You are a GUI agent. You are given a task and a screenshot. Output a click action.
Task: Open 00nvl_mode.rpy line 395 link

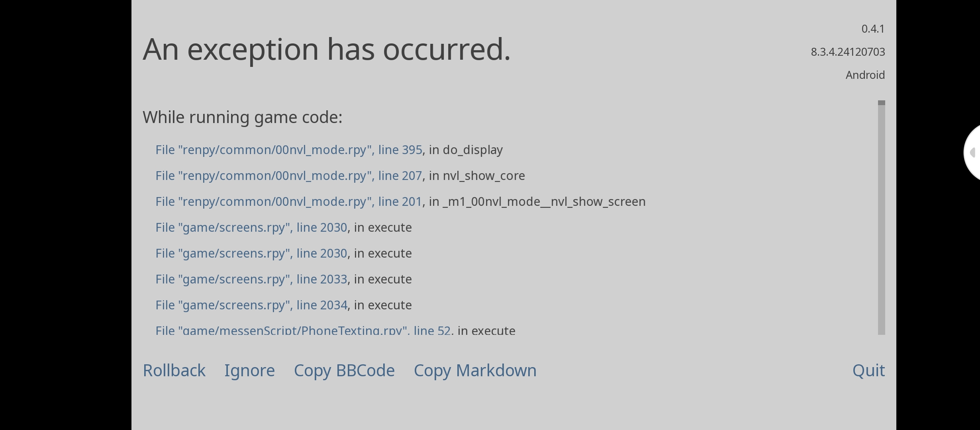(288, 150)
